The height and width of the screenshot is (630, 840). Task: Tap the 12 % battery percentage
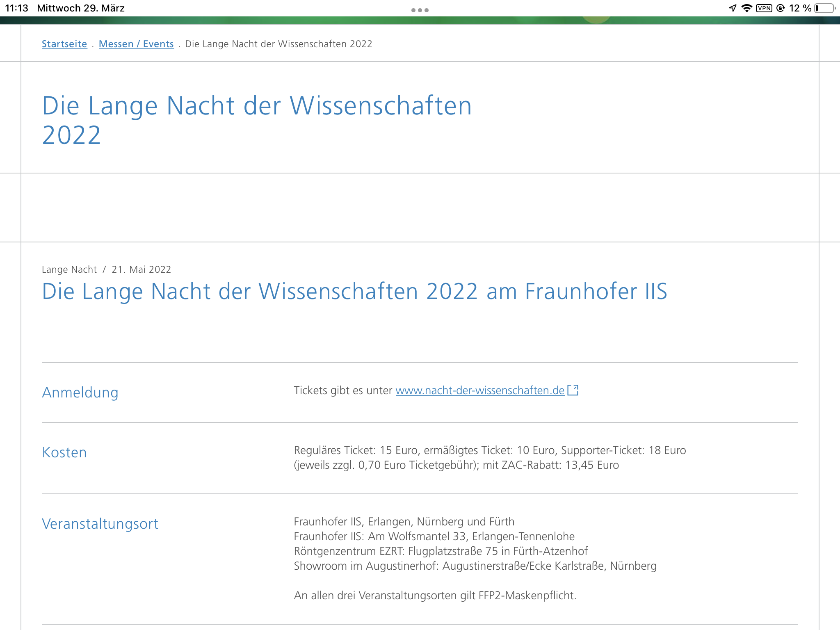click(800, 8)
